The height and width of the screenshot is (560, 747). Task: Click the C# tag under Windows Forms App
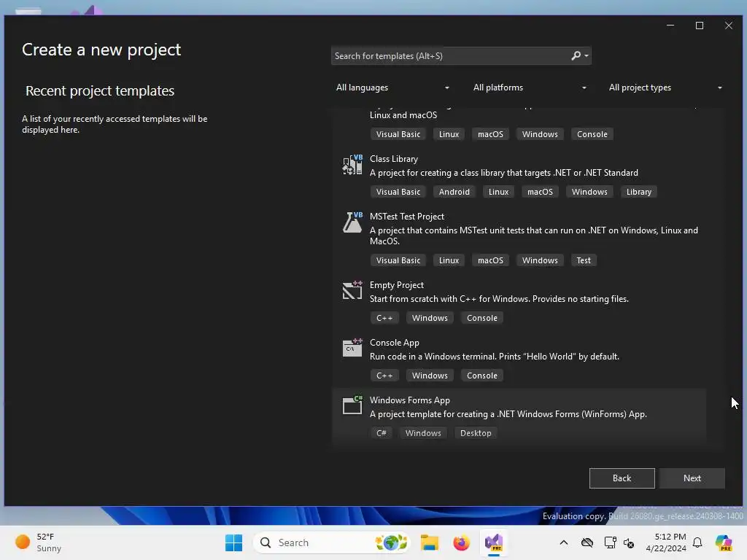pos(381,433)
